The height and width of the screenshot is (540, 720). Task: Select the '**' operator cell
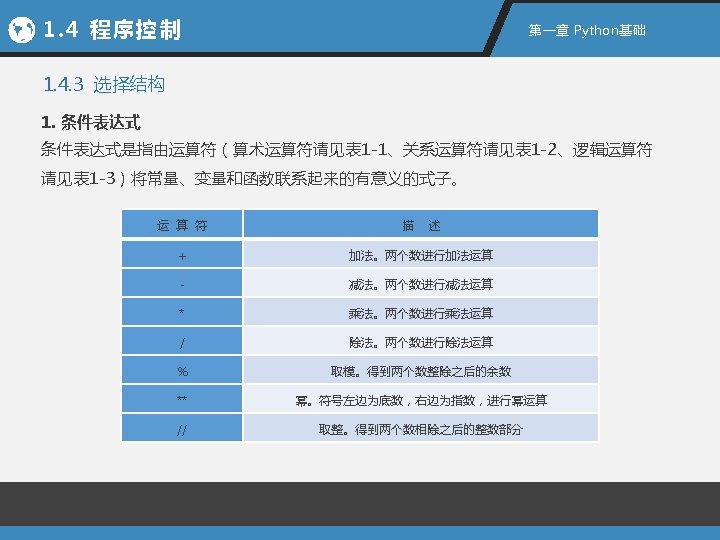click(x=182, y=399)
